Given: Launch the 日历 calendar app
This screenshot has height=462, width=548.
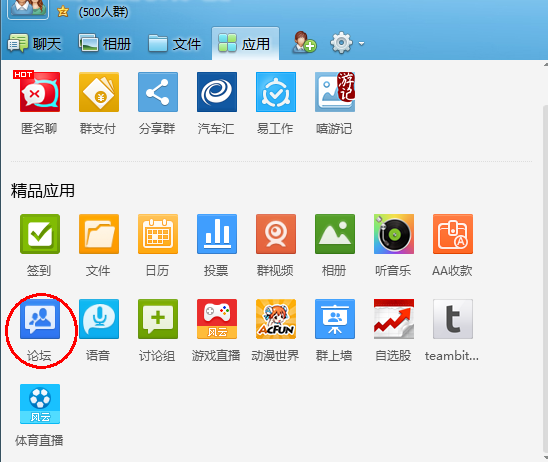Looking at the screenshot, I should pyautogui.click(x=158, y=234).
